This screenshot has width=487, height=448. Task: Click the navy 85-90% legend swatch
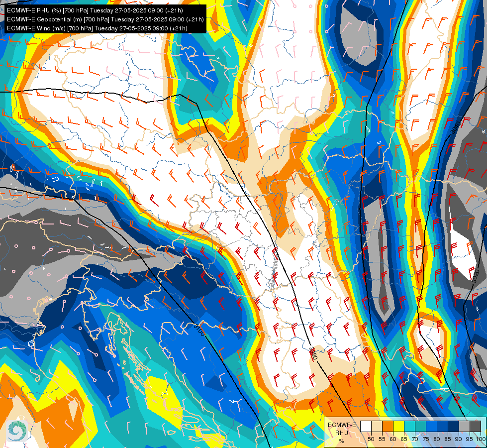pos(453,426)
